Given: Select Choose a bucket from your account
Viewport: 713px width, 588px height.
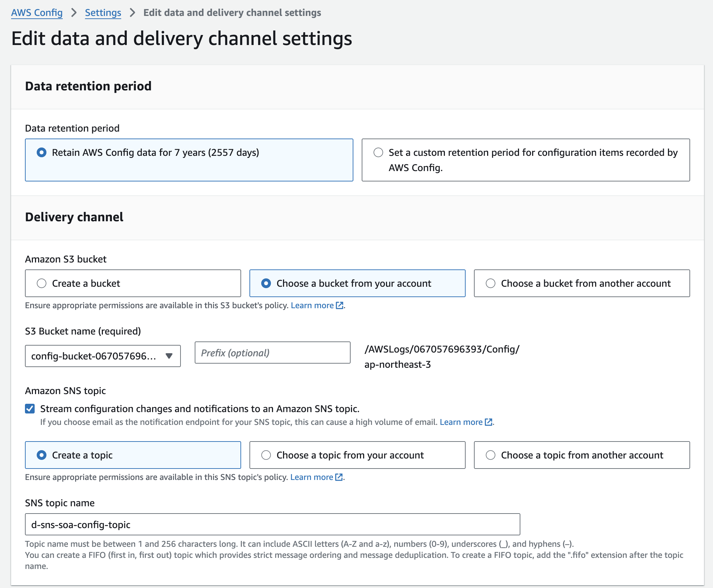Looking at the screenshot, I should (266, 283).
